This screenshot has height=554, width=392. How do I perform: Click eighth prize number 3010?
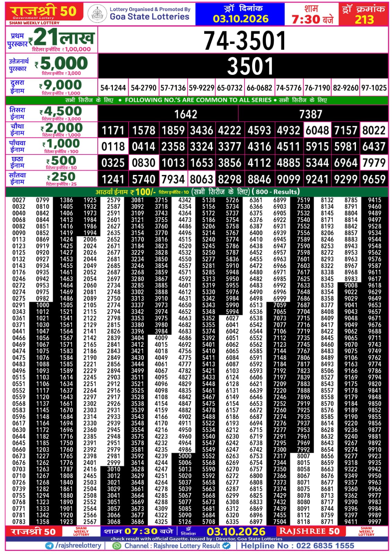(114, 469)
